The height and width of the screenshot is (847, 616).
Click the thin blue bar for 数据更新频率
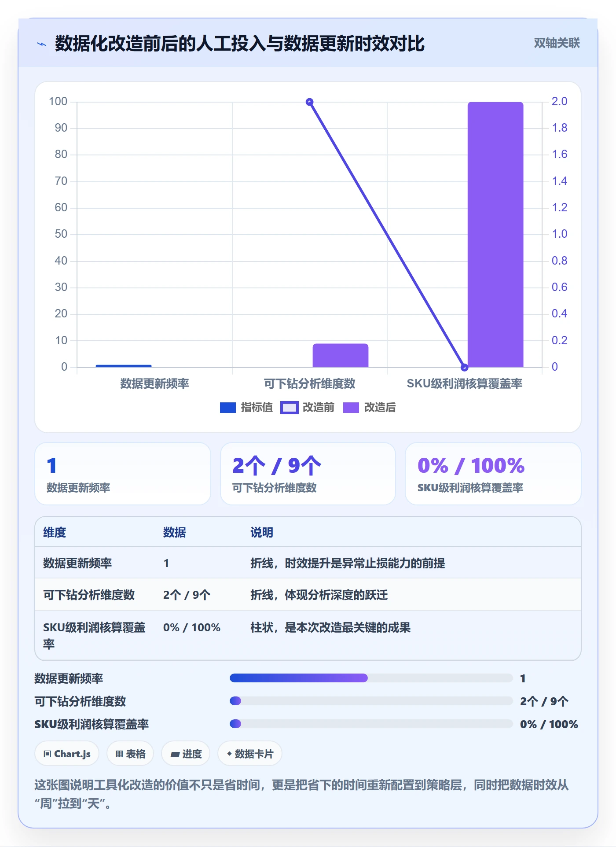pos(124,366)
